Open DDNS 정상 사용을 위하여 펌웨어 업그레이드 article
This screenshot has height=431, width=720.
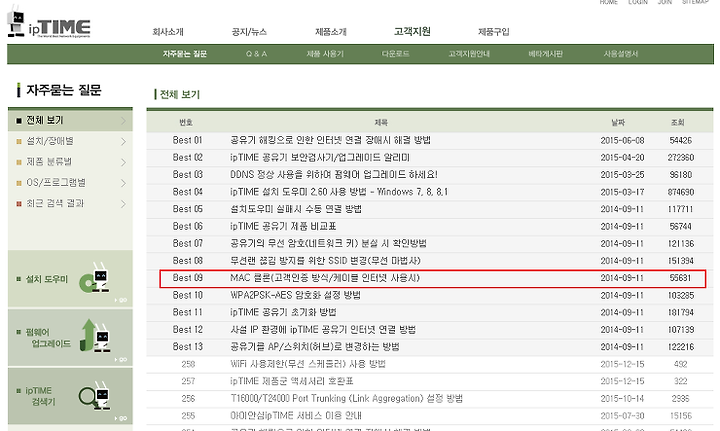pyautogui.click(x=334, y=174)
